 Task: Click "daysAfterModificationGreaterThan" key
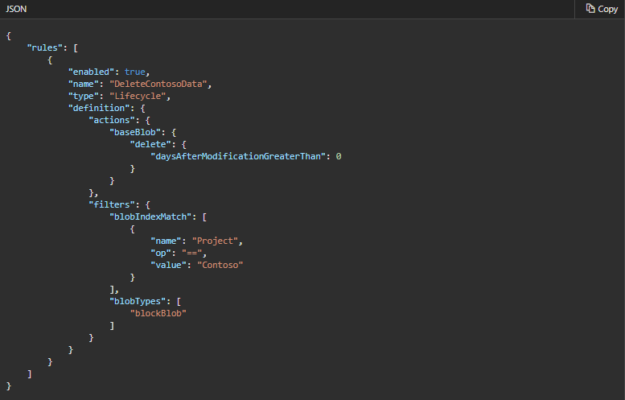pyautogui.click(x=238, y=156)
